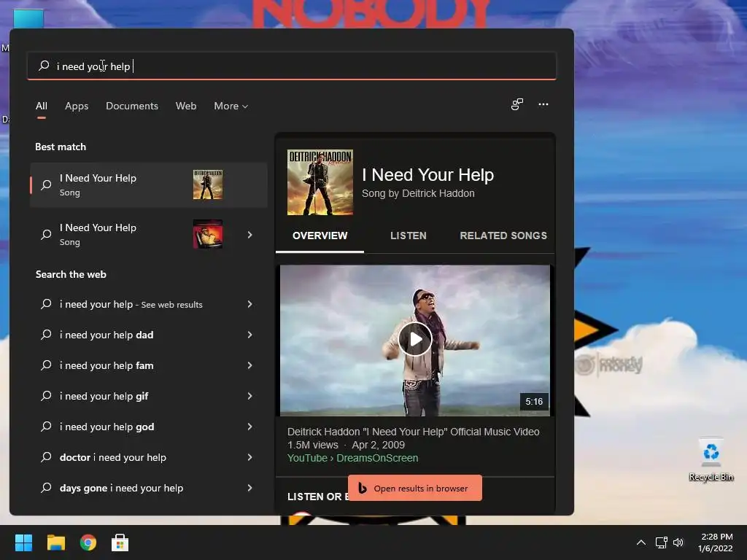This screenshot has width=747, height=560.
Task: Click Deitrick Haddon album cover in preview
Action: click(320, 182)
